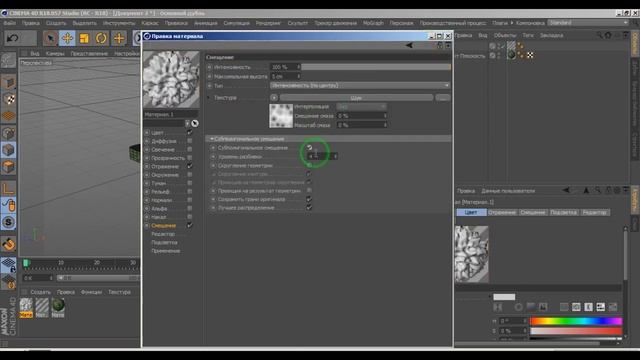Screen dimensions: 640x360
Task: Click the back arrow in material editor
Action: 409,45
